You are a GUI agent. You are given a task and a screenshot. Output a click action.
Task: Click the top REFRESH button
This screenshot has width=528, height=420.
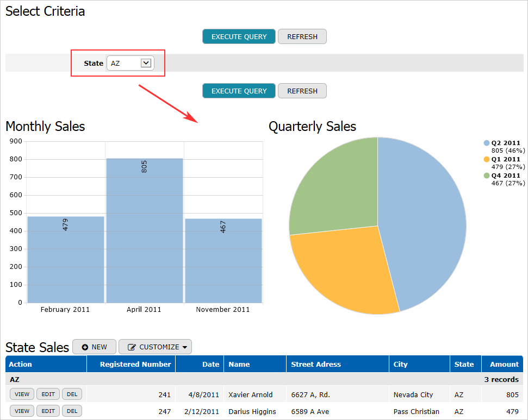302,36
